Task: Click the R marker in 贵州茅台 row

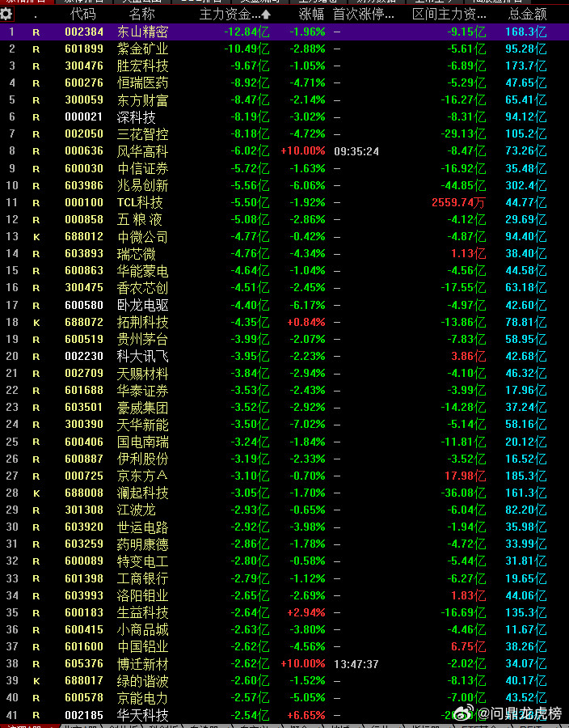Action: tap(36, 340)
